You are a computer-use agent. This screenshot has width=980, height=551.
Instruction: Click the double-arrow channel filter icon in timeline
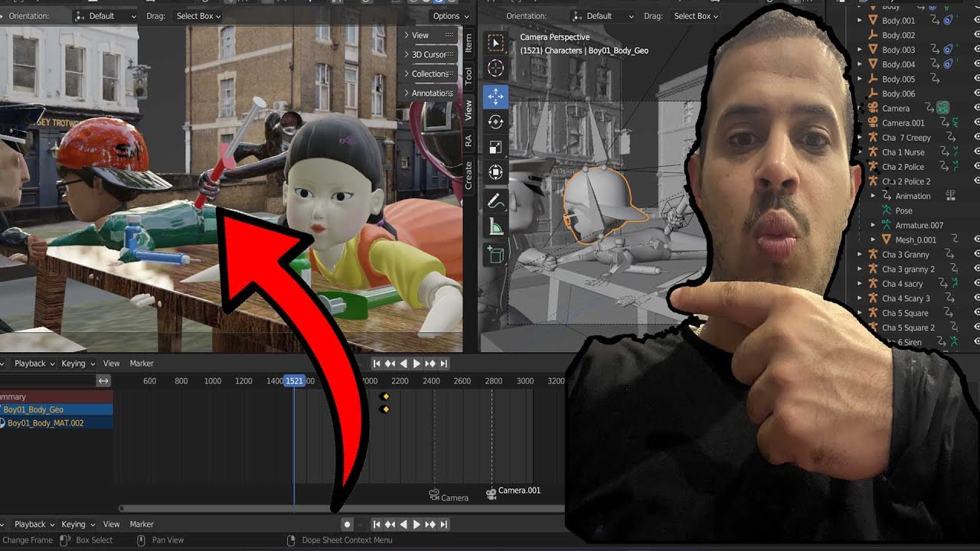click(x=103, y=380)
